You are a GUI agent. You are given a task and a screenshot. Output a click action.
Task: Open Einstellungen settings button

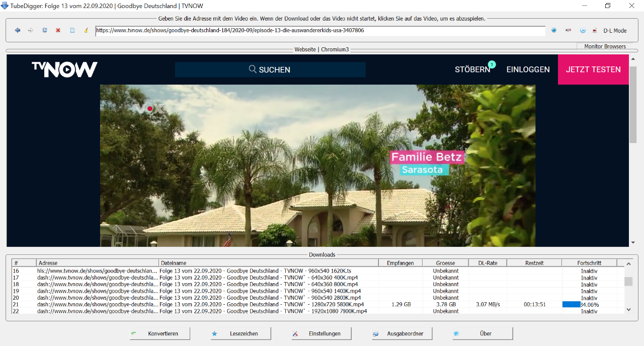coord(321,333)
